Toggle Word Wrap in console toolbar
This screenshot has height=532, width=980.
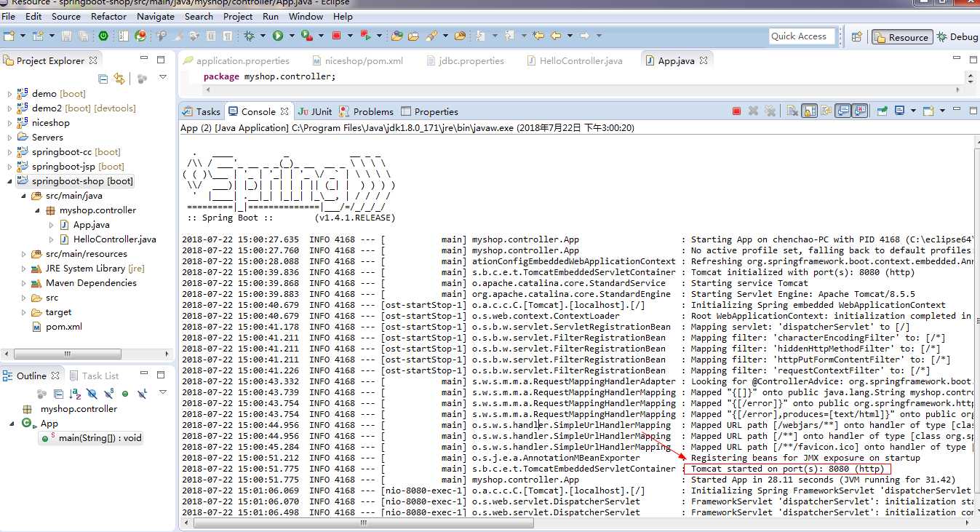[826, 111]
